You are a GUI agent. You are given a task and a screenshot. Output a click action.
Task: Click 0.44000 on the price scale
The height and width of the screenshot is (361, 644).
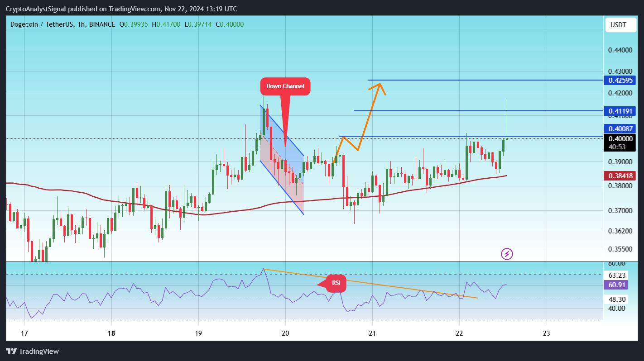click(x=620, y=50)
